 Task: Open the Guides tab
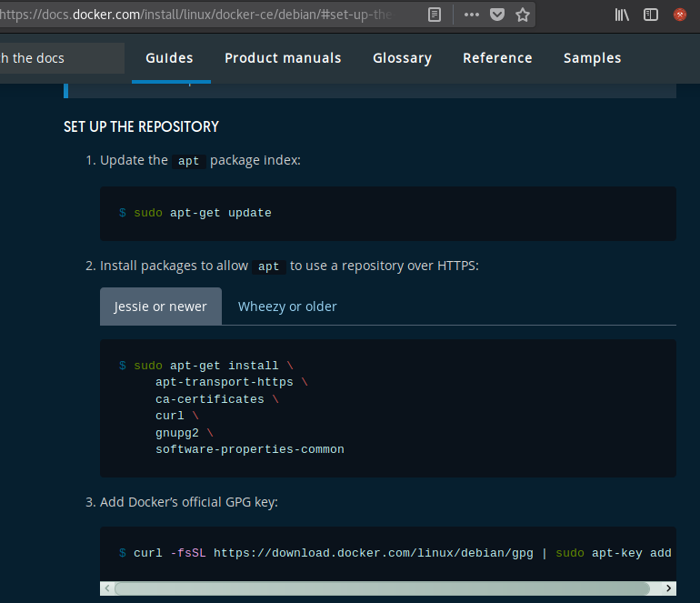click(x=170, y=58)
